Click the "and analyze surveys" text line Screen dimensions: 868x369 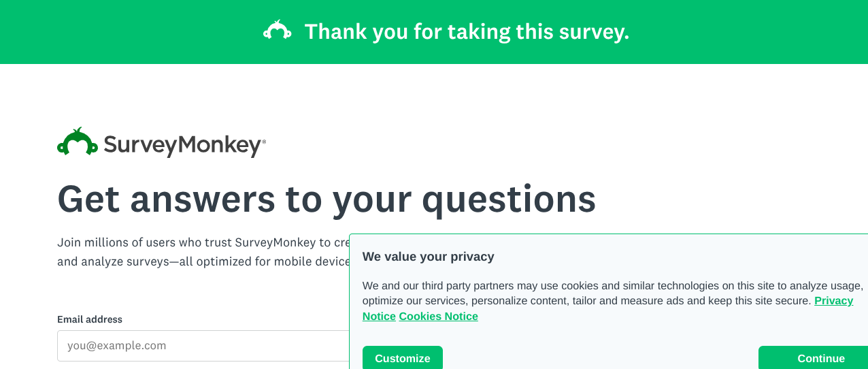(204, 261)
